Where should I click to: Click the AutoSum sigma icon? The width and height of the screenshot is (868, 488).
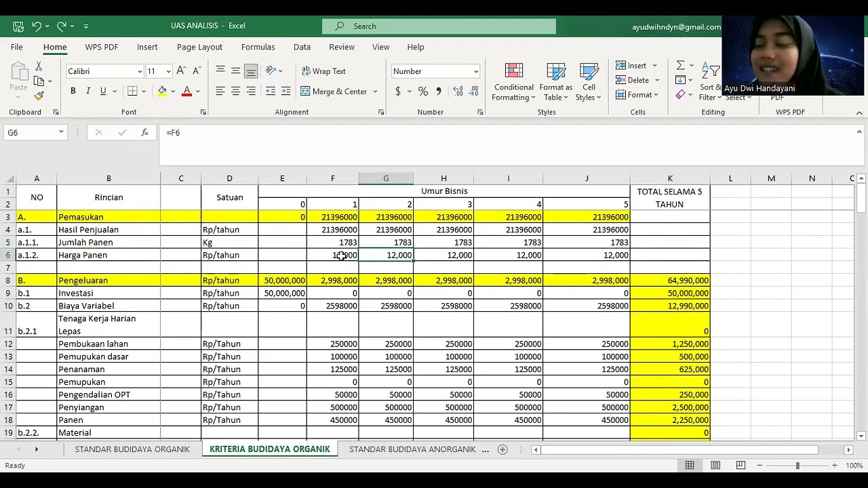680,65
